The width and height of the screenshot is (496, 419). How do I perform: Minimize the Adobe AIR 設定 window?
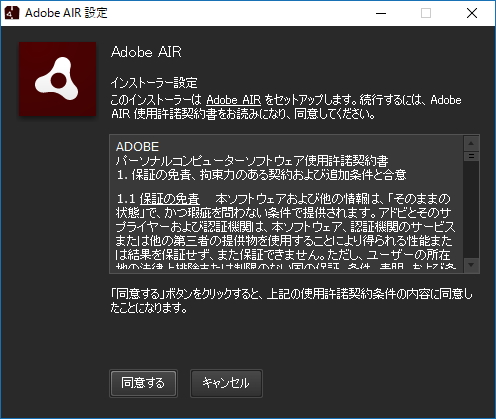pyautogui.click(x=381, y=13)
